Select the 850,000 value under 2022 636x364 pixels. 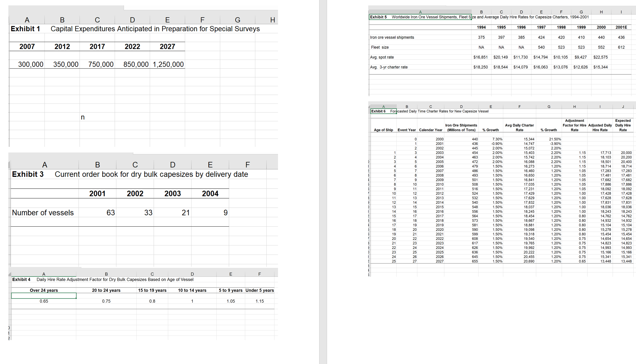point(136,64)
